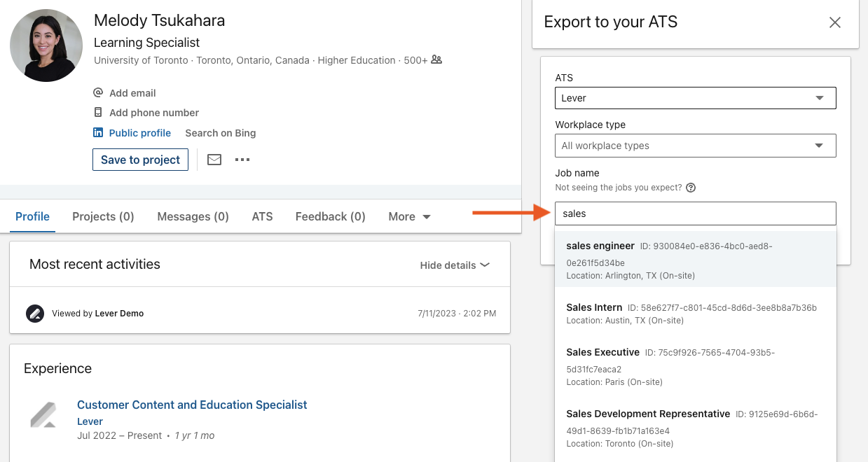The height and width of the screenshot is (462, 868).
Task: Click the Job name search field containing sales
Action: pyautogui.click(x=696, y=213)
